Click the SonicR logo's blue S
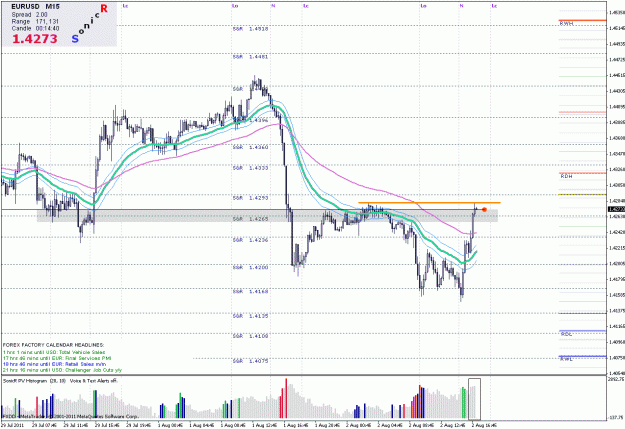Image resolution: width=625 pixels, height=429 pixels. point(75,39)
